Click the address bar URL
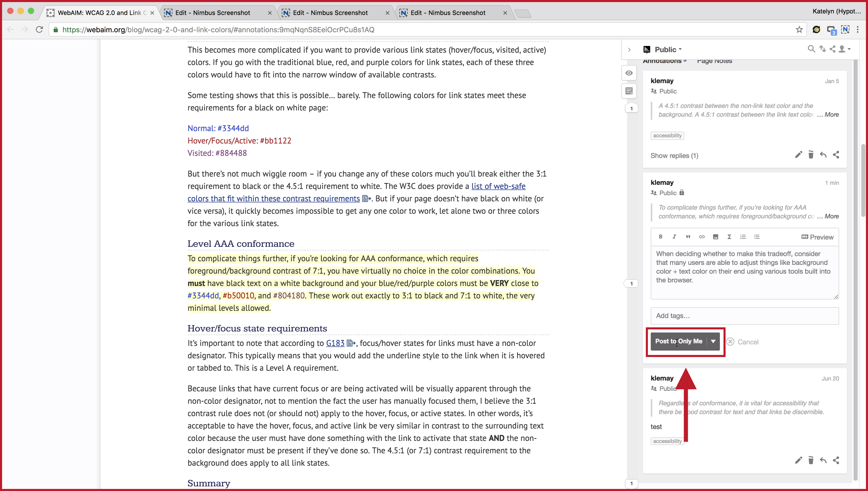Screen dimensions: 868x491 (218, 30)
